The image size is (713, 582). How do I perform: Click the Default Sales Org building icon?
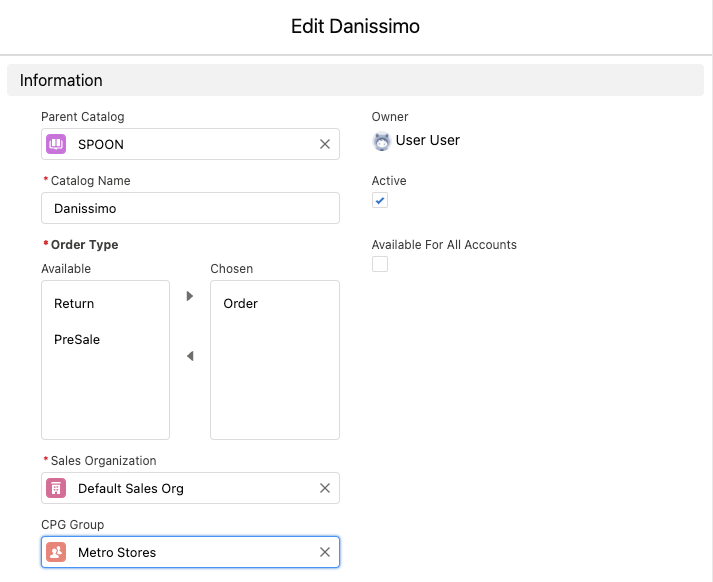pyautogui.click(x=56, y=488)
